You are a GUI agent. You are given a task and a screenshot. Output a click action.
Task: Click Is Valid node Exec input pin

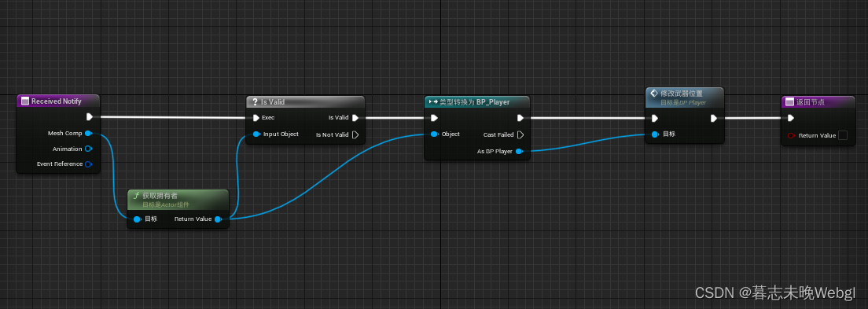click(x=256, y=117)
